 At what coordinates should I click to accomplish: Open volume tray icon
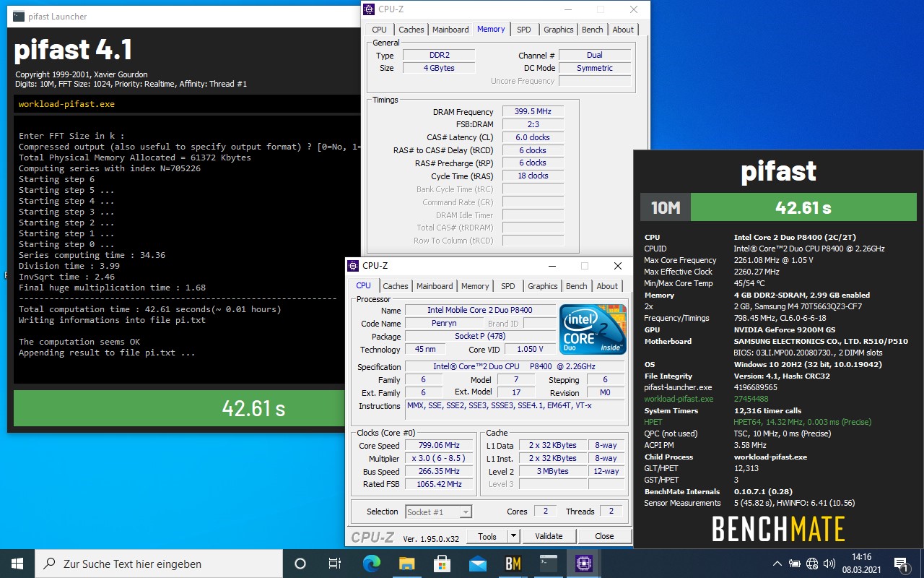pyautogui.click(x=829, y=564)
